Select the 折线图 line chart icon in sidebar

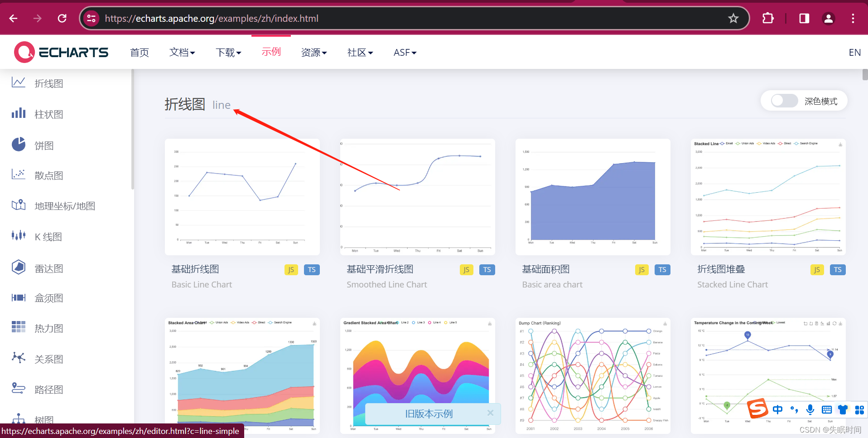tap(19, 83)
